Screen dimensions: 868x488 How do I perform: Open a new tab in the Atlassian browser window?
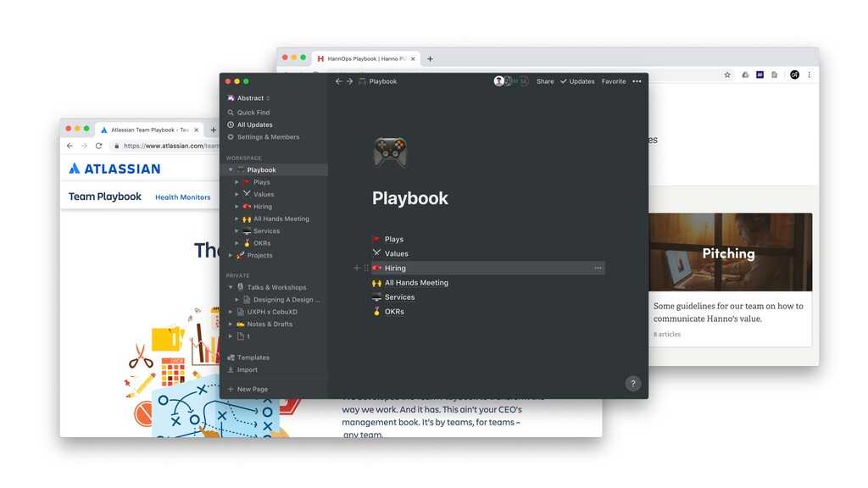point(213,130)
